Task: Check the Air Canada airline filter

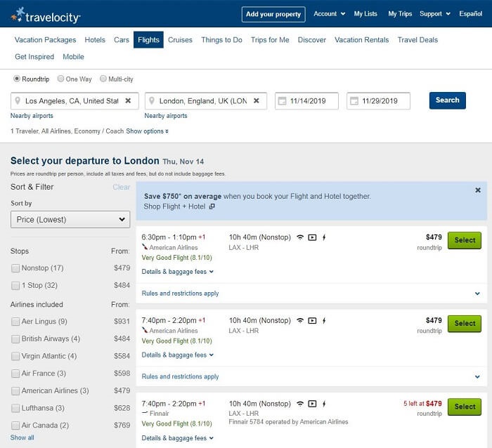Action: click(15, 426)
